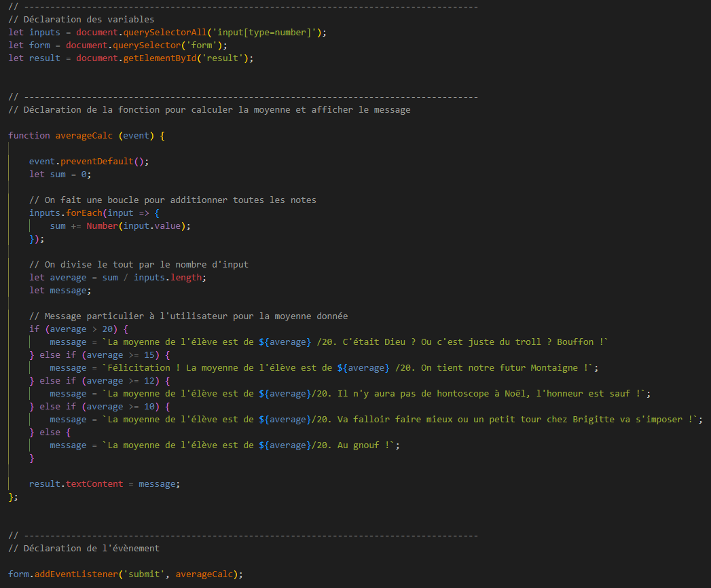Click the word "Bouffon" in the message

coord(575,342)
